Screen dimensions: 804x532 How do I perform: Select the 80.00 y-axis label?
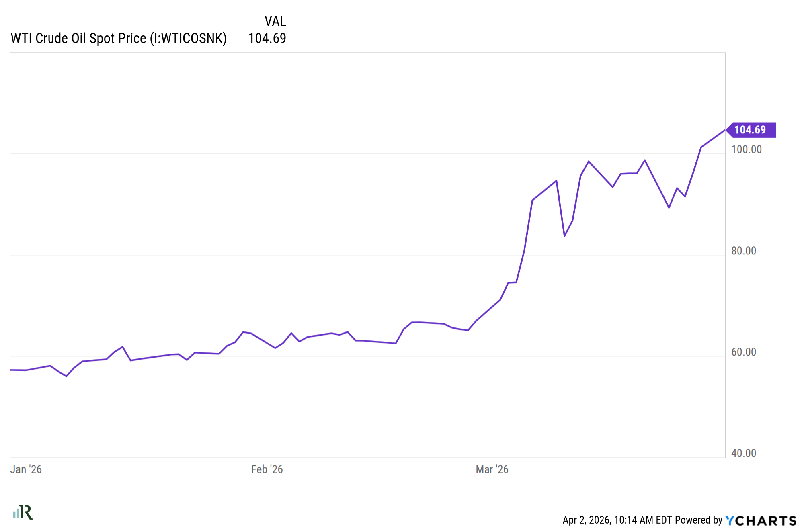[x=743, y=251]
